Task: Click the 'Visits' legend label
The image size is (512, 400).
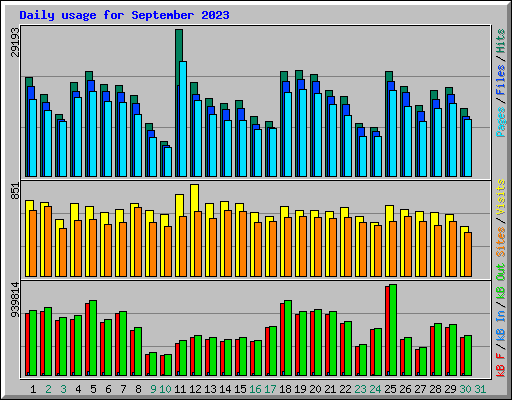Action: (501, 197)
